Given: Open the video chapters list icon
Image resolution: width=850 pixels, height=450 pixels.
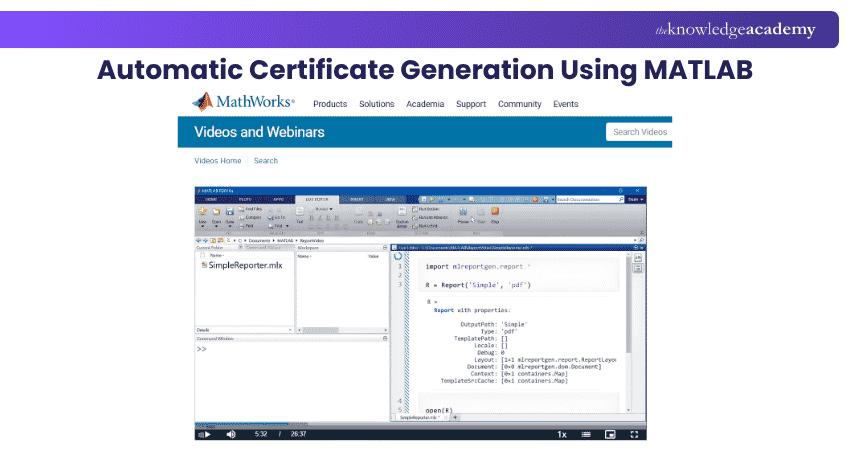Looking at the screenshot, I should point(586,434).
